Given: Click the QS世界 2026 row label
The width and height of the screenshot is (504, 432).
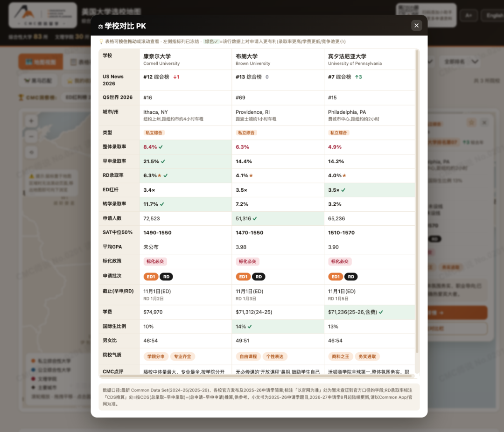Looking at the screenshot, I should (x=118, y=98).
